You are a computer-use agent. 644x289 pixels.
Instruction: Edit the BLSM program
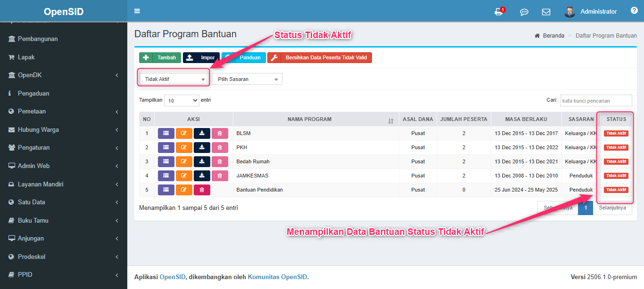(184, 133)
